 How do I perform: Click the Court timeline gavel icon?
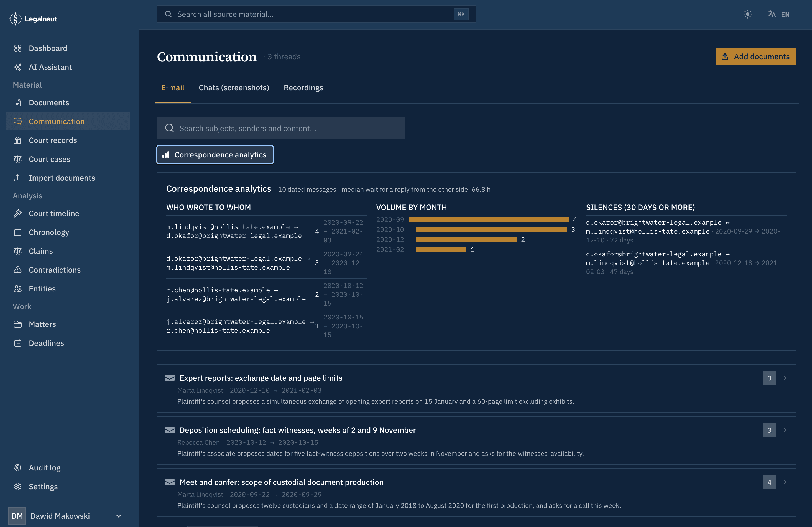(x=18, y=213)
